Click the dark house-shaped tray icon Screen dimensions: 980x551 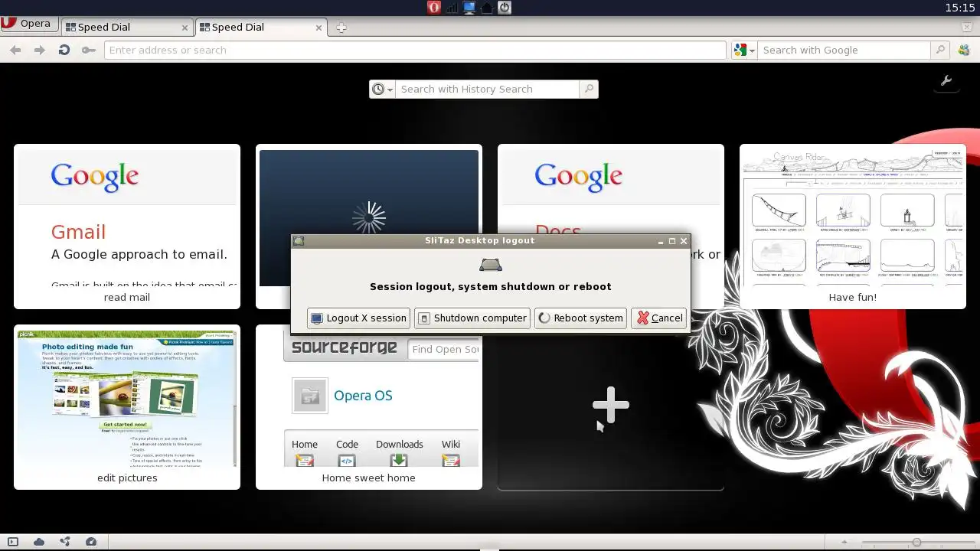coord(487,8)
